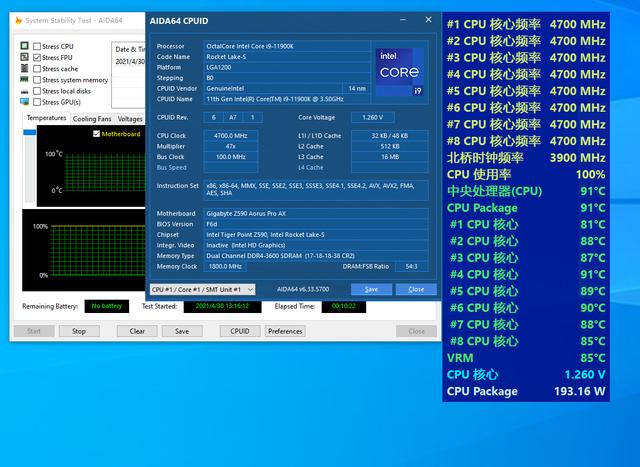Screen dimensions: 640x467
Task: Click the Memory Type DDR4-3600 value
Action: pyautogui.click(x=316, y=256)
